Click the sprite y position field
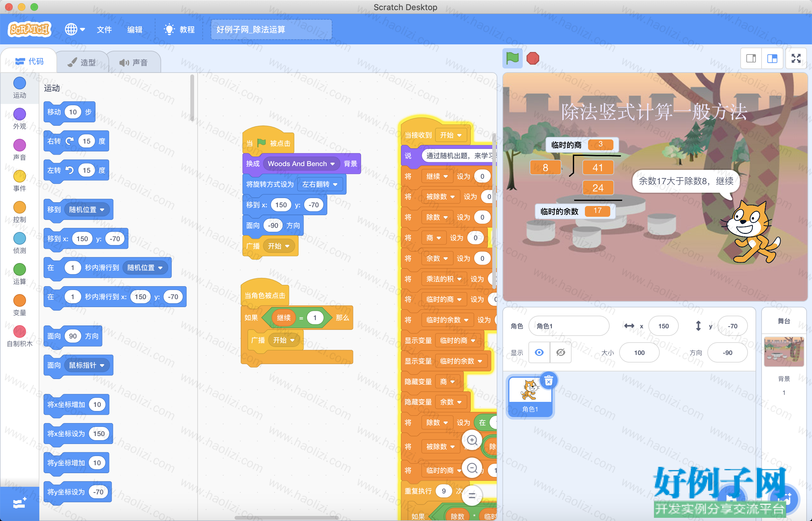Screen dimensions: 812x521 pos(732,326)
